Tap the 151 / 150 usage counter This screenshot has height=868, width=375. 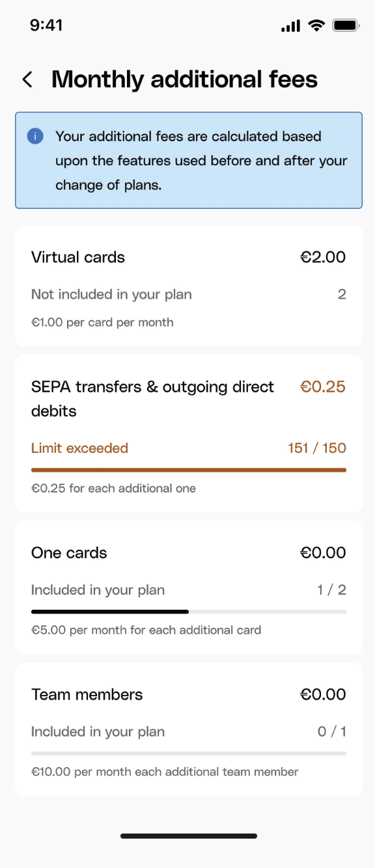click(x=317, y=448)
